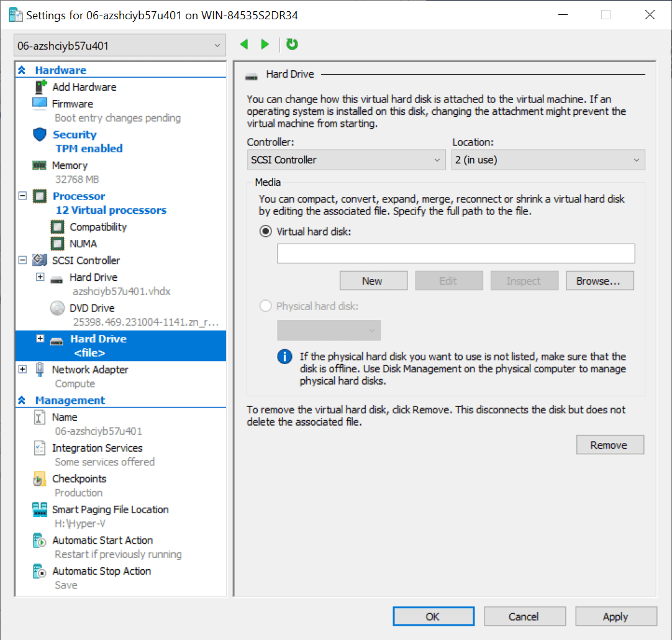Click the green refresh icon

pos(292,44)
